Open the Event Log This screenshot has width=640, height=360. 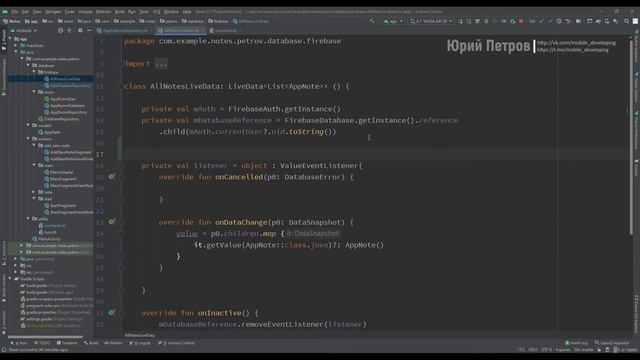pos(576,343)
